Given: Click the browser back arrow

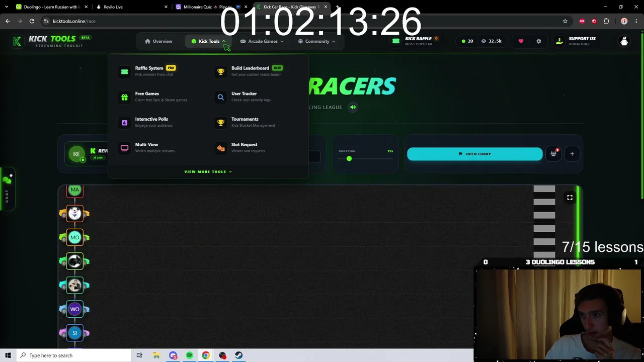Looking at the screenshot, I should 8,21.
